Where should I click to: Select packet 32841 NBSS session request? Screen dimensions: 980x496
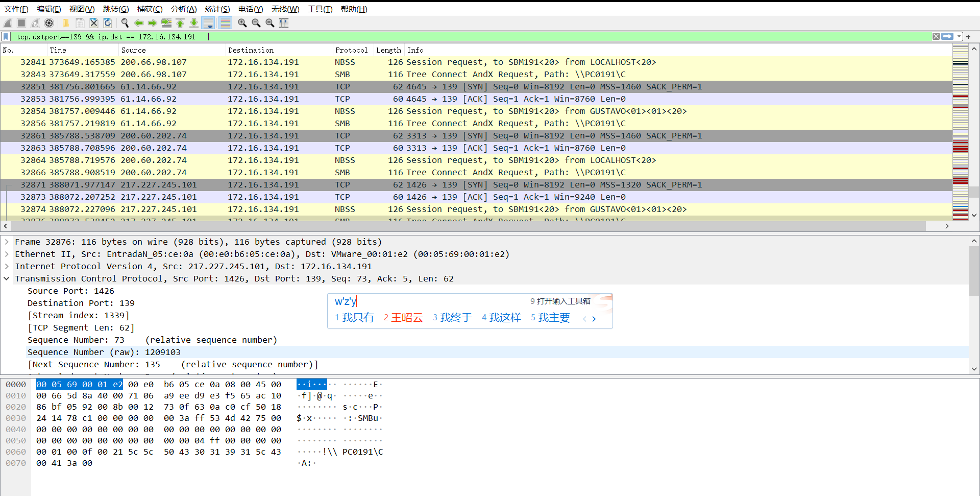tap(476, 62)
